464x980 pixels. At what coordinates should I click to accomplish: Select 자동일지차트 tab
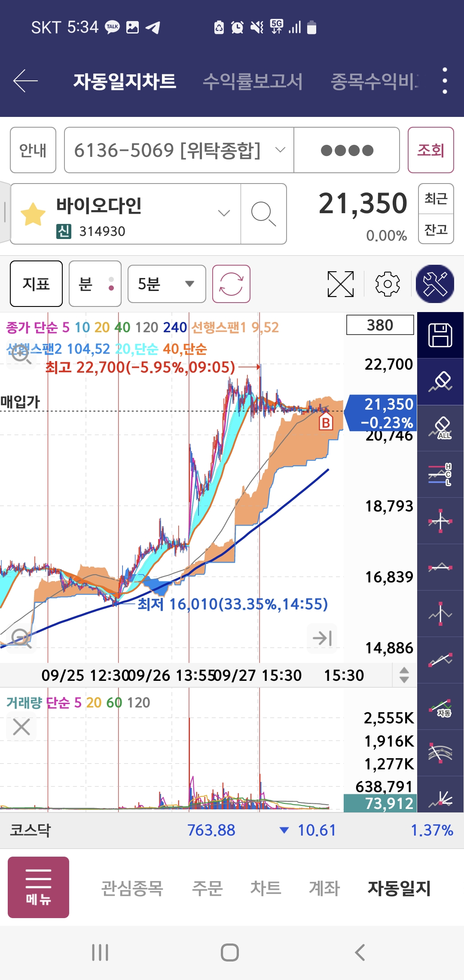coord(125,81)
